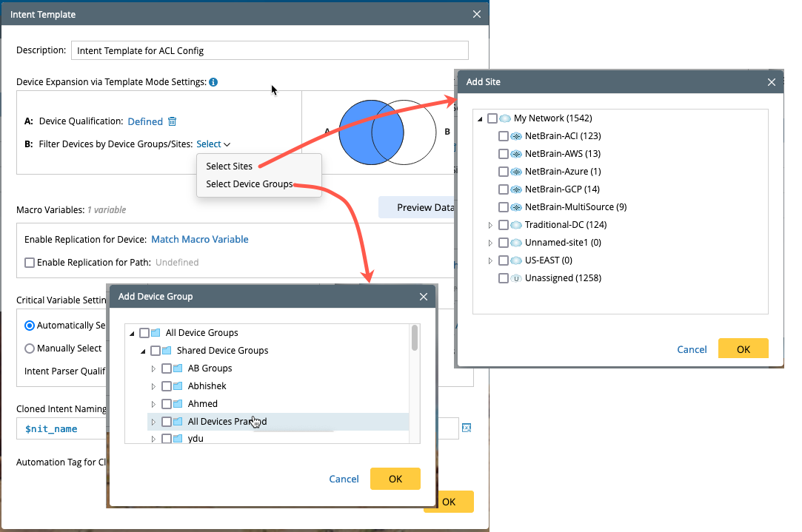Viewport: 802px width, 532px height.
Task: Click the US-EAST cloud icon
Action: [x=516, y=260]
